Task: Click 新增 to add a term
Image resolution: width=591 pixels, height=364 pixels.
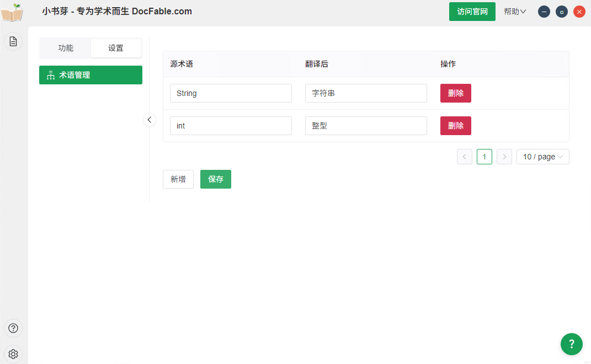Action: (178, 179)
